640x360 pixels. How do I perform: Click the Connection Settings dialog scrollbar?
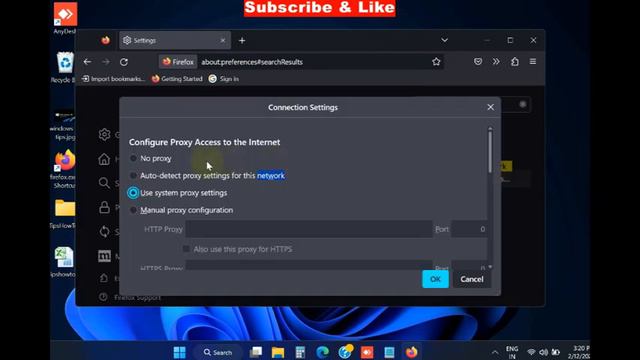490,152
